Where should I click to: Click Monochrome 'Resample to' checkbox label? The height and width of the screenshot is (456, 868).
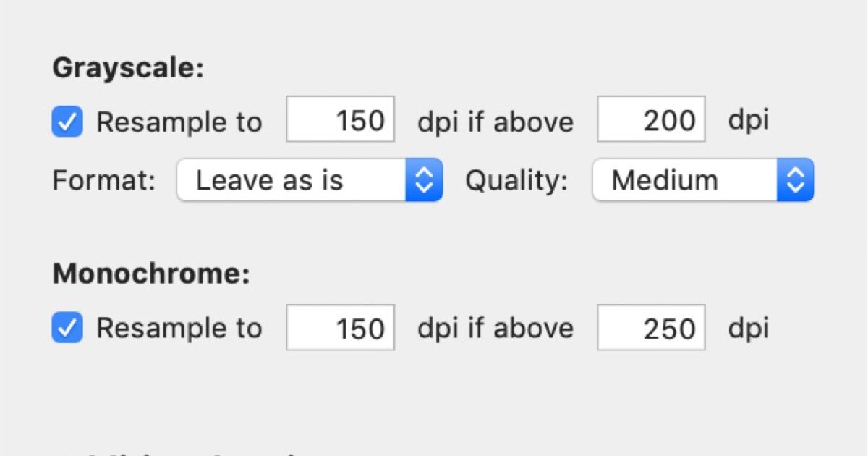point(179,329)
